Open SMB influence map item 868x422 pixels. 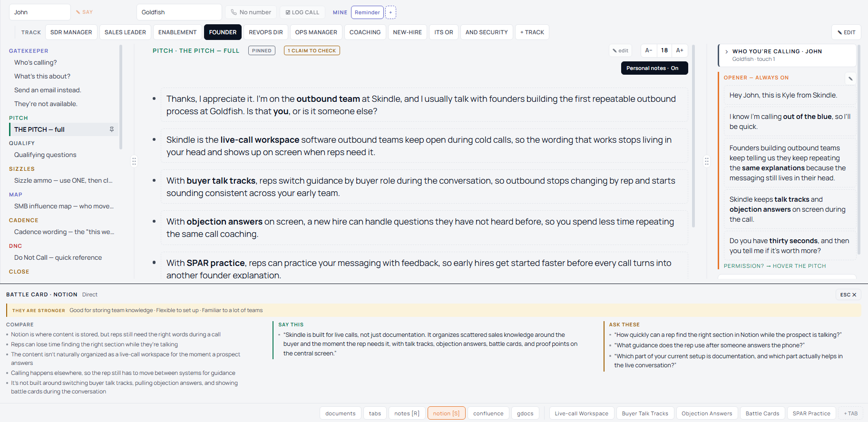[x=64, y=206]
